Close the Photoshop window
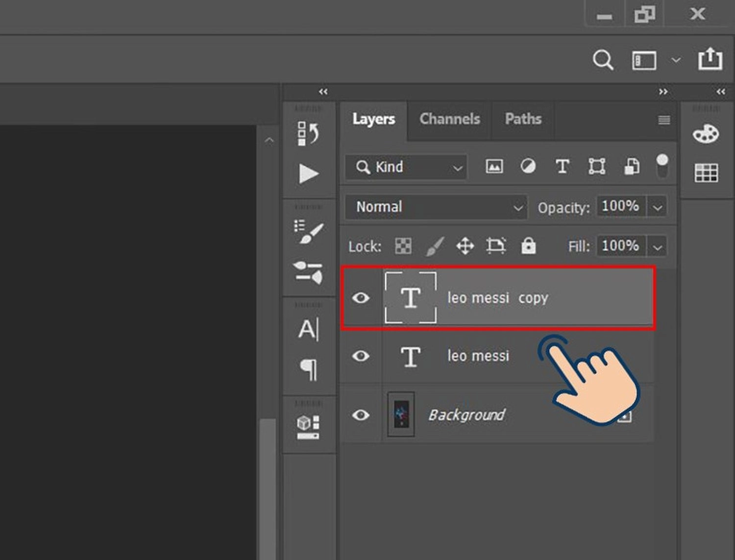Screen dimensions: 735x560 pos(697,14)
